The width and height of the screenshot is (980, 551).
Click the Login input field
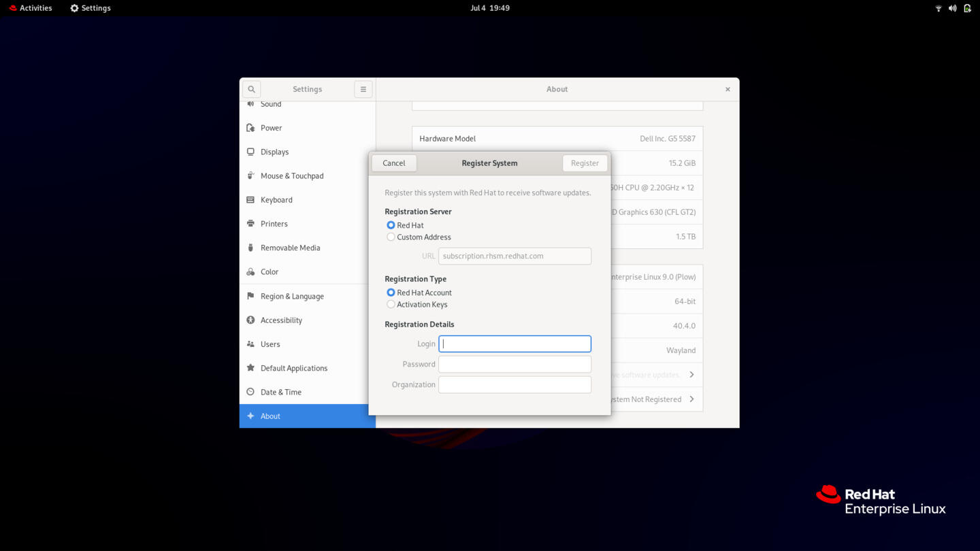coord(514,344)
